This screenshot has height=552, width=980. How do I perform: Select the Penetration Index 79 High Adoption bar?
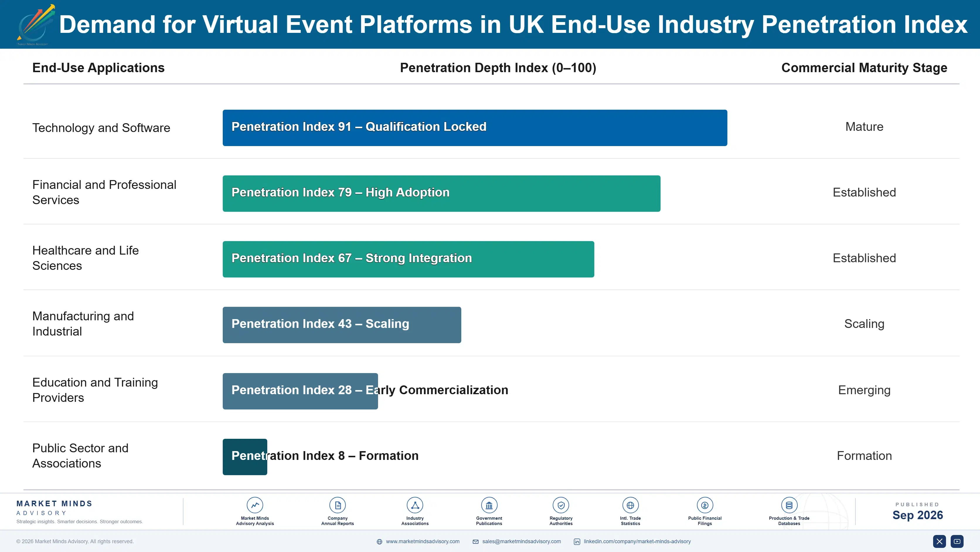coord(441,193)
